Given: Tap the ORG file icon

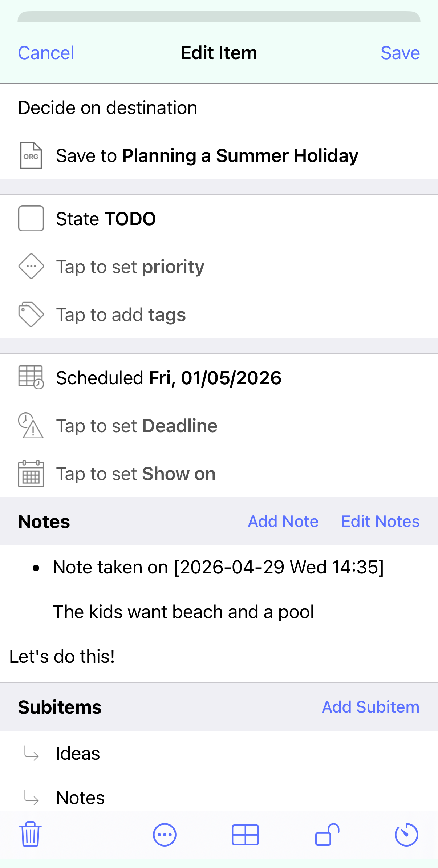Looking at the screenshot, I should [x=31, y=155].
